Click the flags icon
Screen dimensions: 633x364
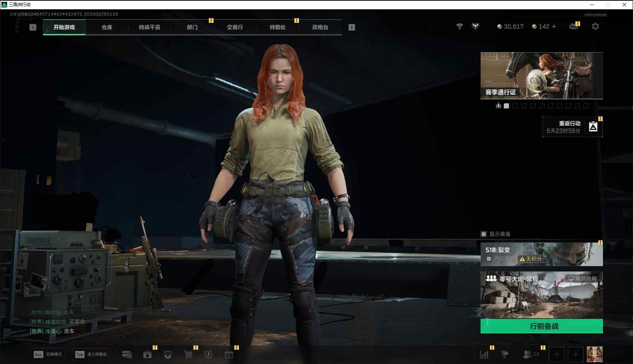505,354
